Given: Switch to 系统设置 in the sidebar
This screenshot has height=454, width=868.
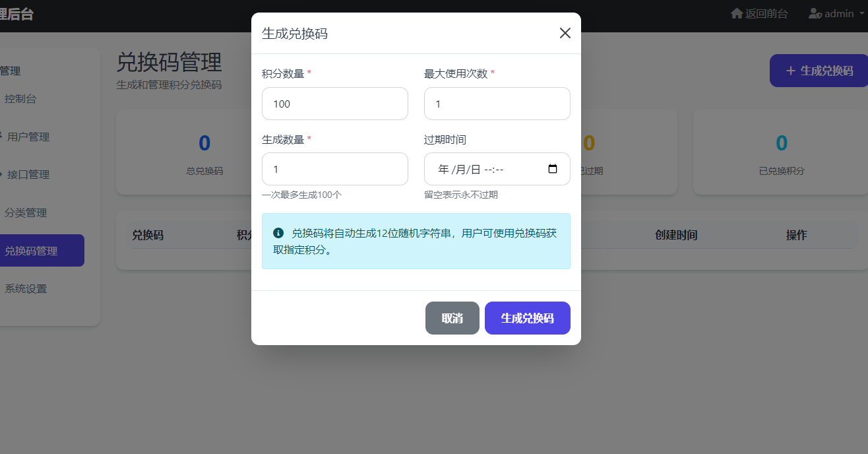Looking at the screenshot, I should (26, 288).
